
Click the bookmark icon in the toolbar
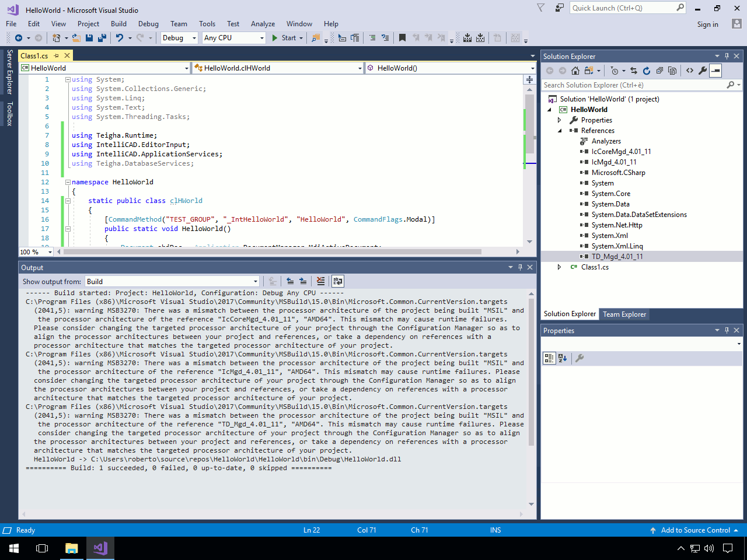(402, 38)
